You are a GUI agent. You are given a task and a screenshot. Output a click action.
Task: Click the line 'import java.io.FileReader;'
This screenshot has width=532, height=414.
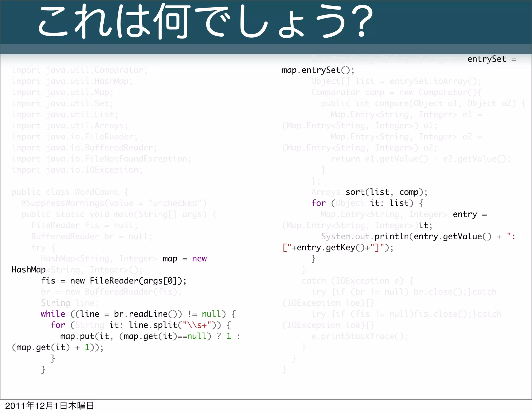[75, 137]
